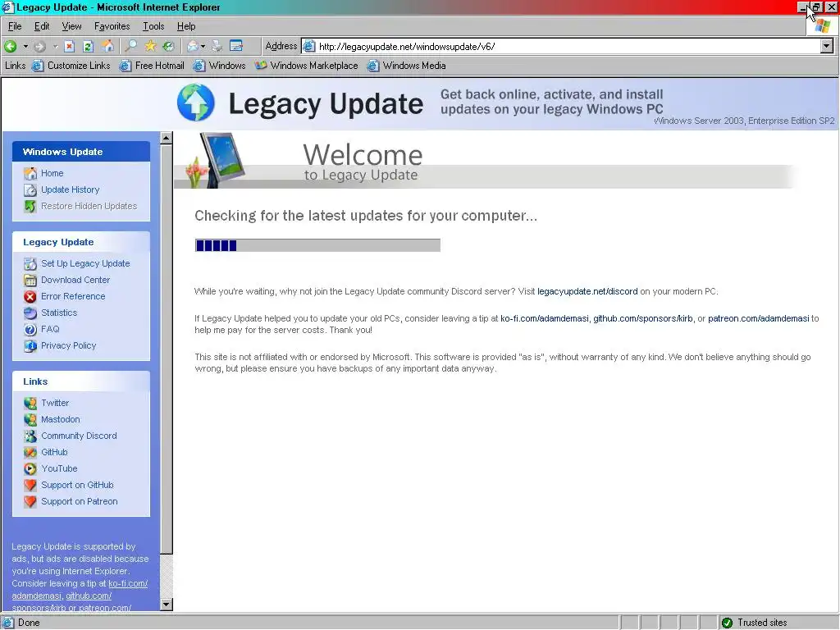Click the Windows bookmark in Links bar
Screen dimensions: 840x630
tap(220, 66)
